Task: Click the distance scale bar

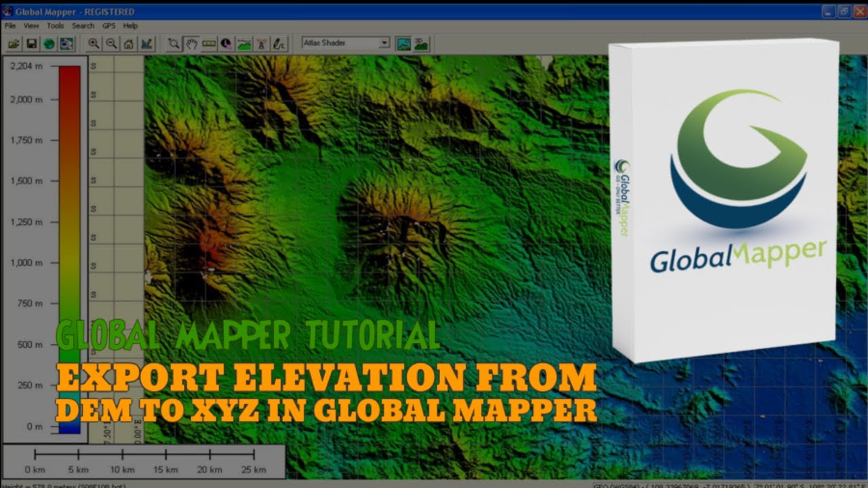Action: pyautogui.click(x=144, y=454)
